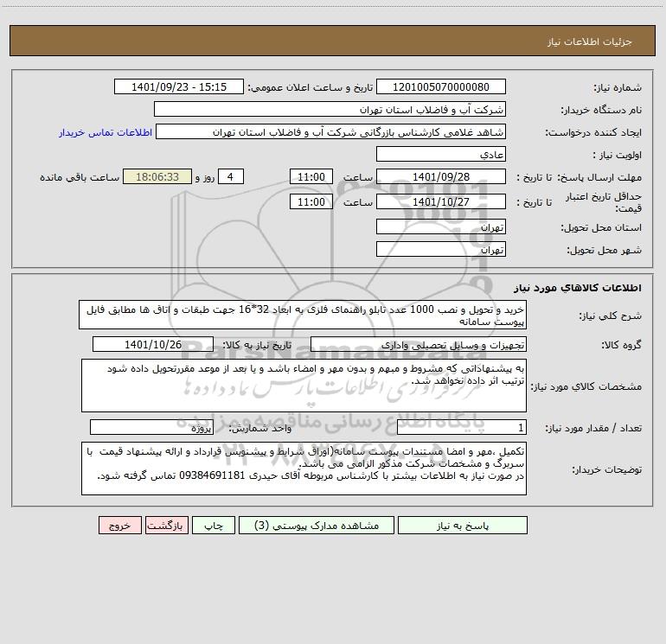Click the اولویت نیاز label
The width and height of the screenshot is (666, 644).
(618, 155)
